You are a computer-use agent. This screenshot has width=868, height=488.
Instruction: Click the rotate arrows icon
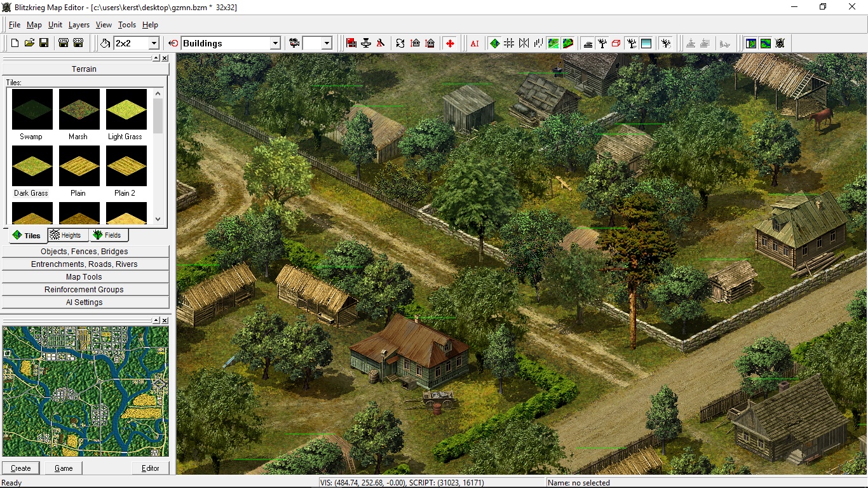point(400,43)
